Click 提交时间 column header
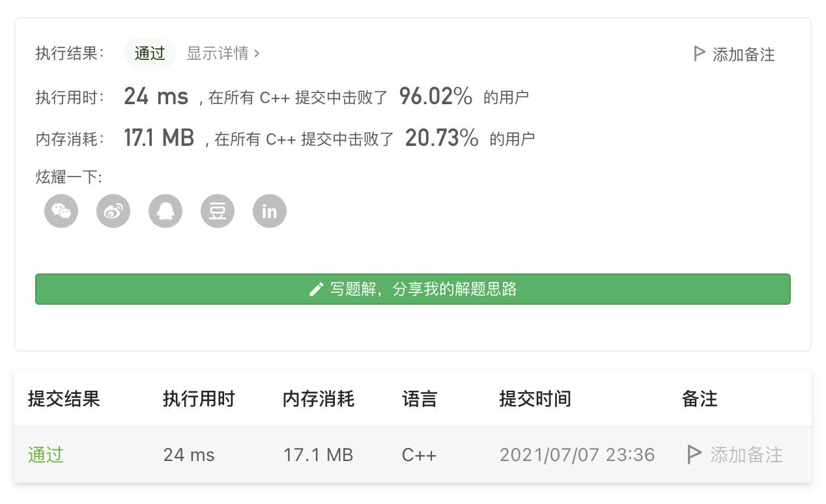This screenshot has width=826, height=504. point(535,399)
